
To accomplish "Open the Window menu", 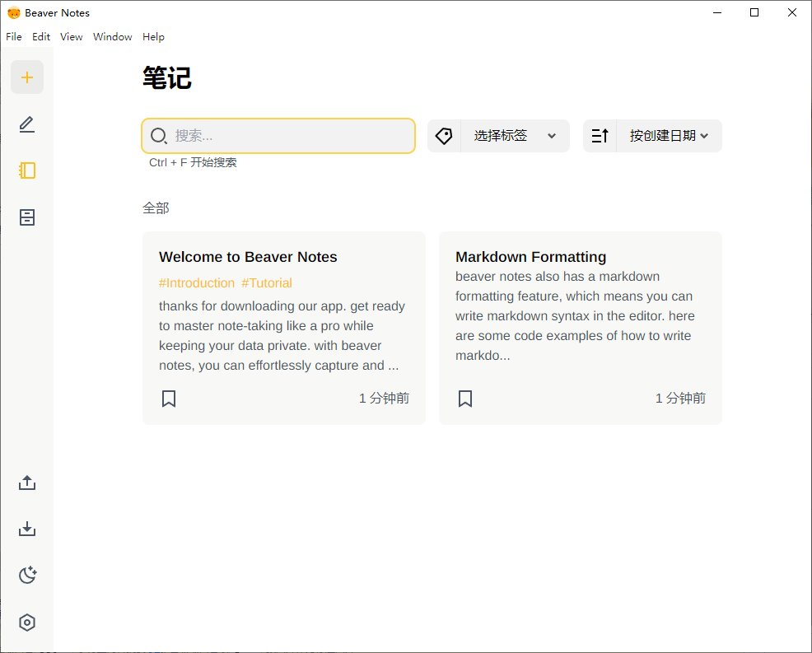I will (x=112, y=37).
